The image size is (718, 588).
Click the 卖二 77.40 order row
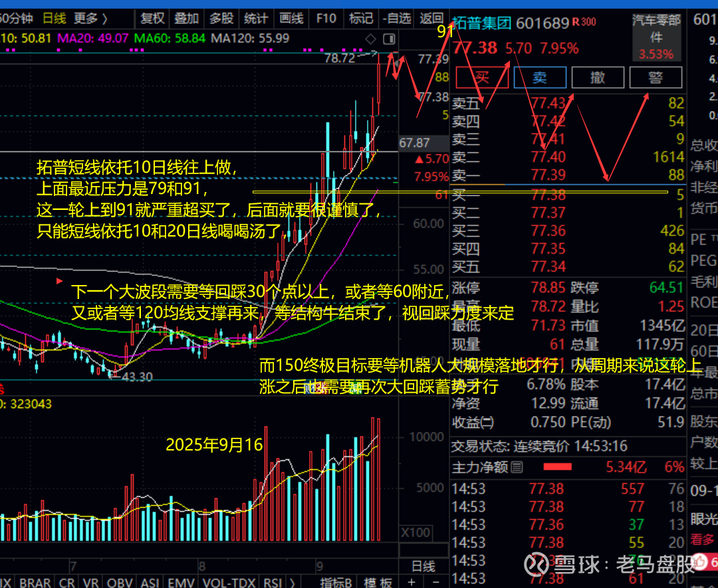(568, 157)
